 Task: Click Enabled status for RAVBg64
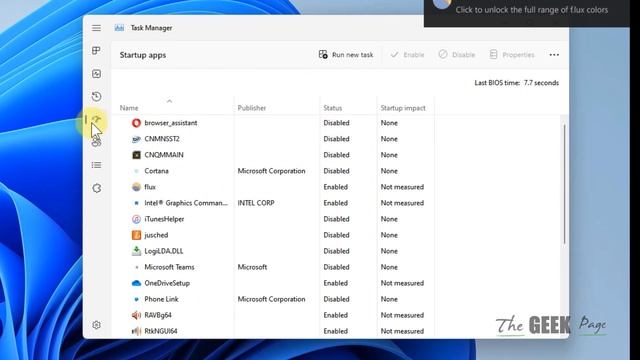[336, 315]
